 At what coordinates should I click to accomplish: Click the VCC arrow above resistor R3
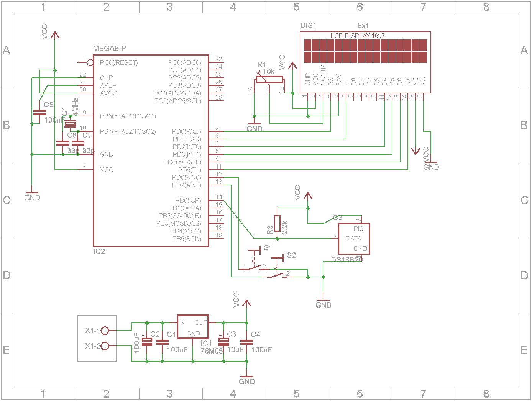[308, 196]
